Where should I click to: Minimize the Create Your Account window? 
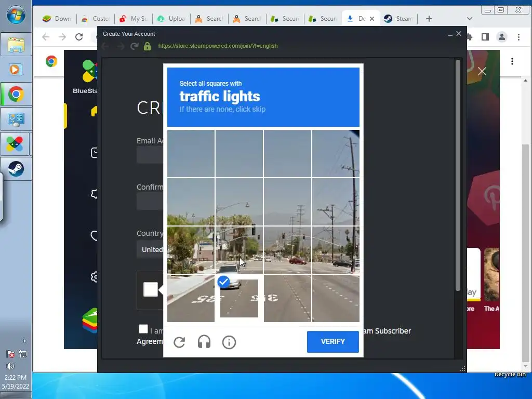point(450,34)
